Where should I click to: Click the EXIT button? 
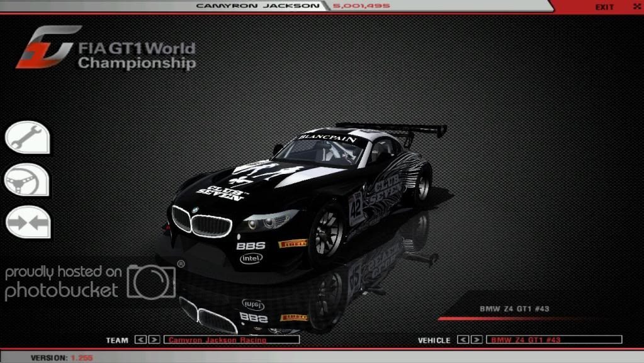[x=604, y=7]
